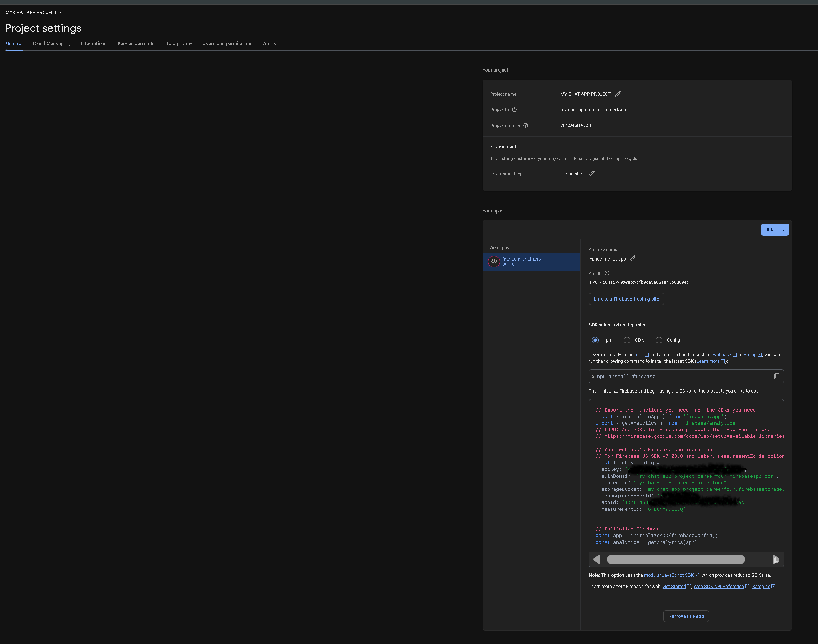Open the Users and permissions tab
Image resolution: width=818 pixels, height=644 pixels.
click(x=227, y=43)
